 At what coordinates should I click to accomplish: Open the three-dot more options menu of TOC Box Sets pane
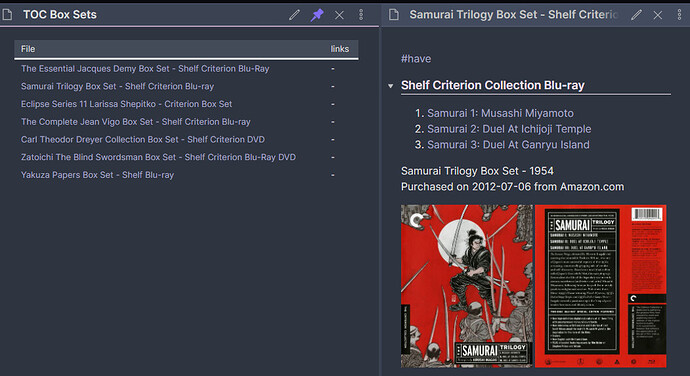point(361,15)
